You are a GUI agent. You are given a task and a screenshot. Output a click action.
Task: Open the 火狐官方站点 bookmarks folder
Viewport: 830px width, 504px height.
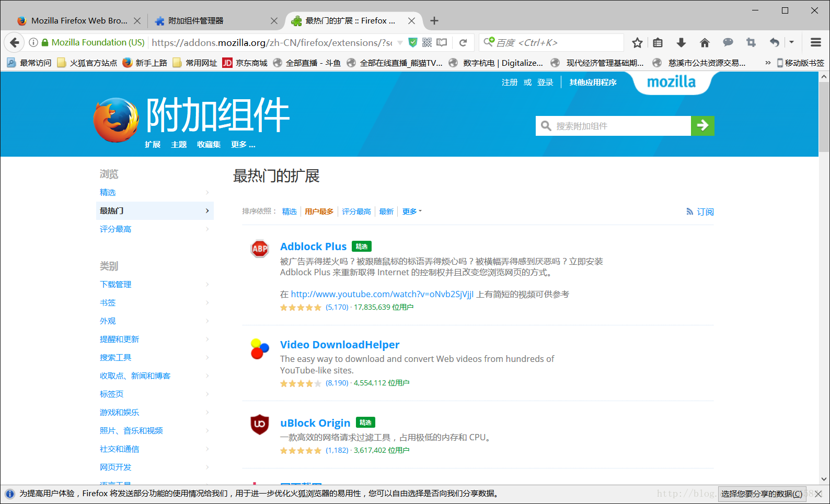[87, 63]
